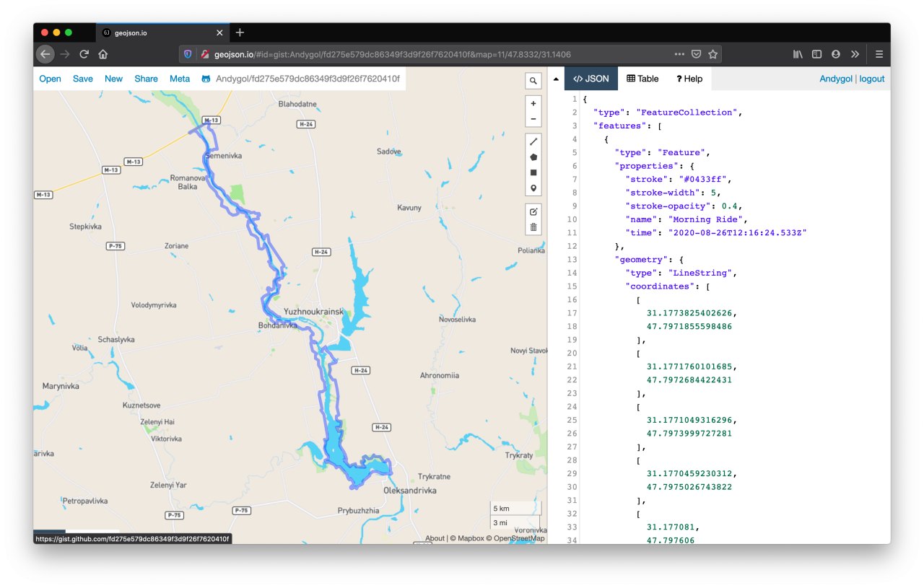Zoom in on the map

pyautogui.click(x=533, y=103)
